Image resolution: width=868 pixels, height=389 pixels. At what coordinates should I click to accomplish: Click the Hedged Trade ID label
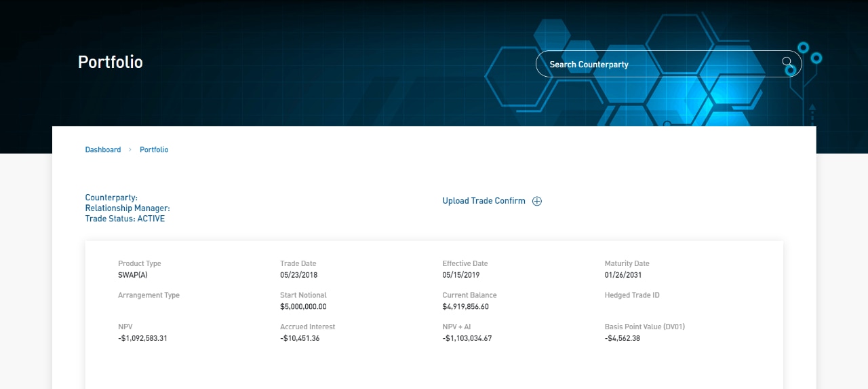[632, 295]
